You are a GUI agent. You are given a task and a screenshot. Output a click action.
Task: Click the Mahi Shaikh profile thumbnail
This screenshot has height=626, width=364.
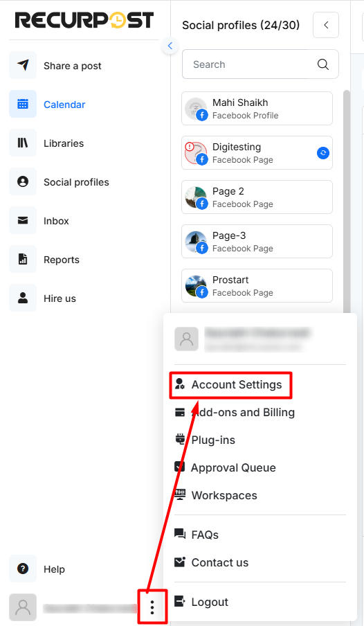[x=196, y=109]
